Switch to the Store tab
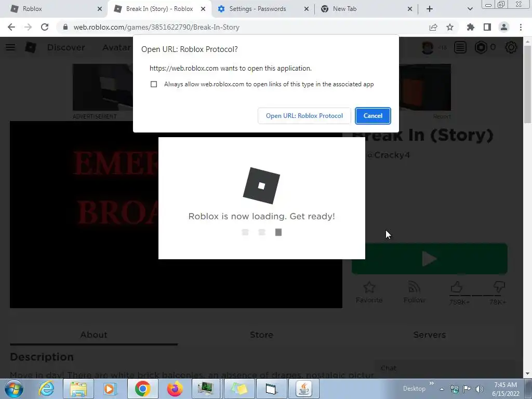The image size is (532, 399). tap(262, 335)
